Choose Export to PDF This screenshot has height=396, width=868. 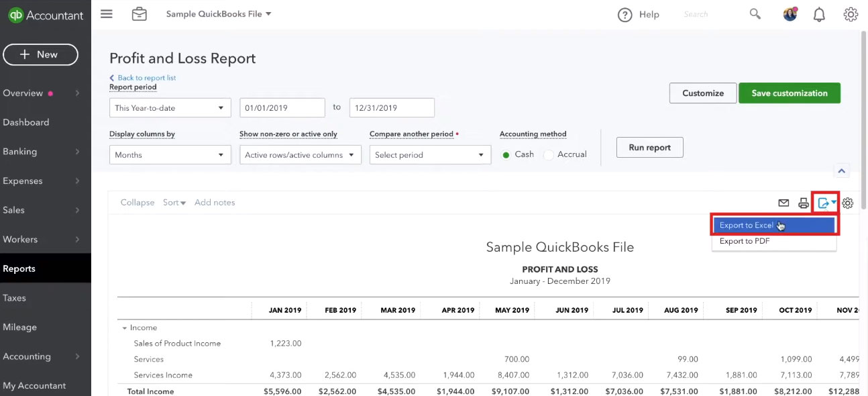click(x=773, y=242)
